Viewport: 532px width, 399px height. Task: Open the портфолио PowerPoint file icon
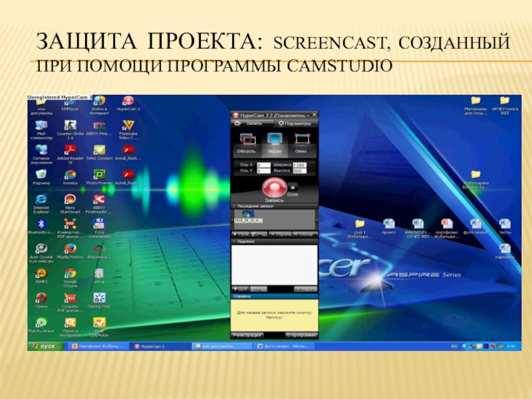(446, 228)
